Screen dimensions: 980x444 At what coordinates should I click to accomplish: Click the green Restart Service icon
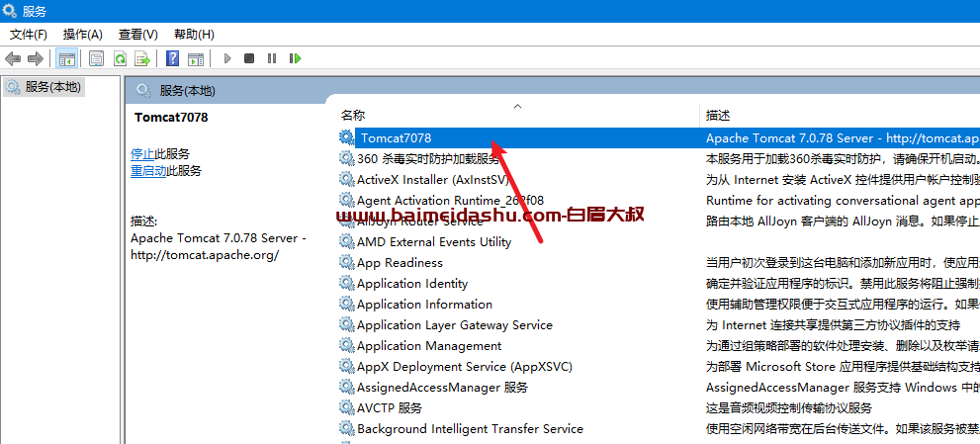coord(295,58)
